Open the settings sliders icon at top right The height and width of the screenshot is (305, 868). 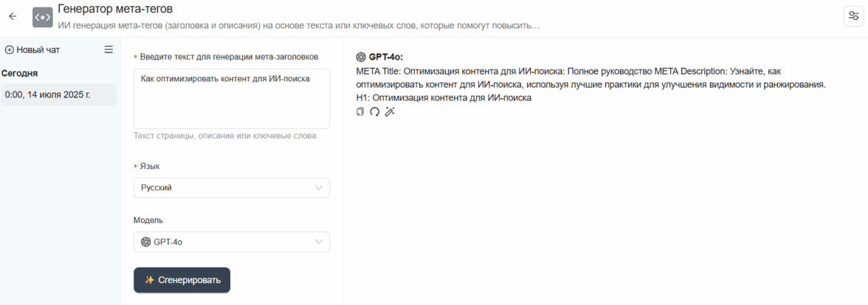(x=853, y=17)
